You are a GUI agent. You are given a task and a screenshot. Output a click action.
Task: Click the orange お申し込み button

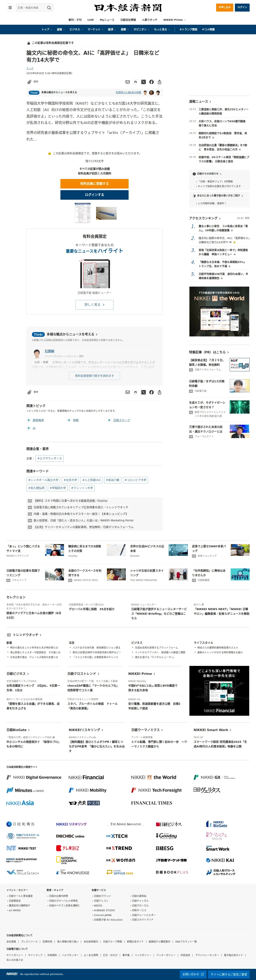[x=224, y=7]
